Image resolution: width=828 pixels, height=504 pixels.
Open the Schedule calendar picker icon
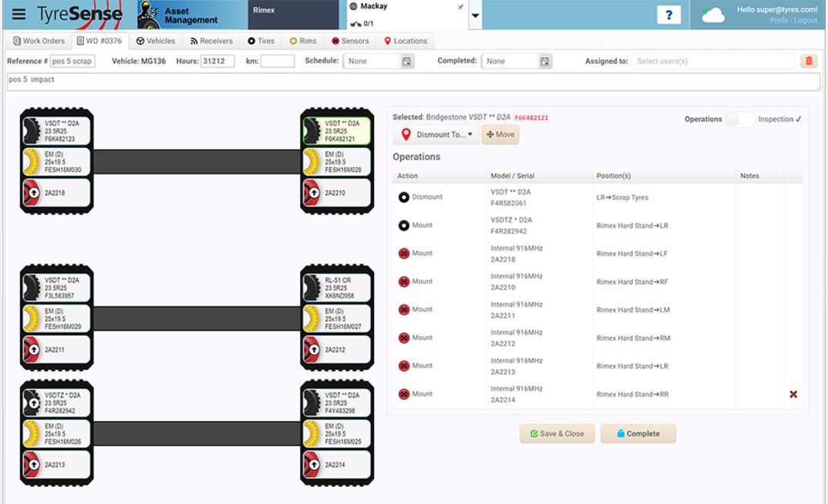pos(407,61)
